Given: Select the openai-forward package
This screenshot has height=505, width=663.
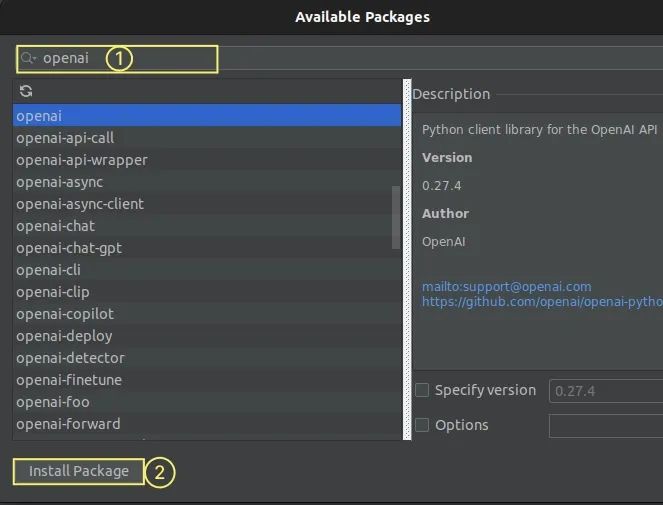Looking at the screenshot, I should coord(207,423).
